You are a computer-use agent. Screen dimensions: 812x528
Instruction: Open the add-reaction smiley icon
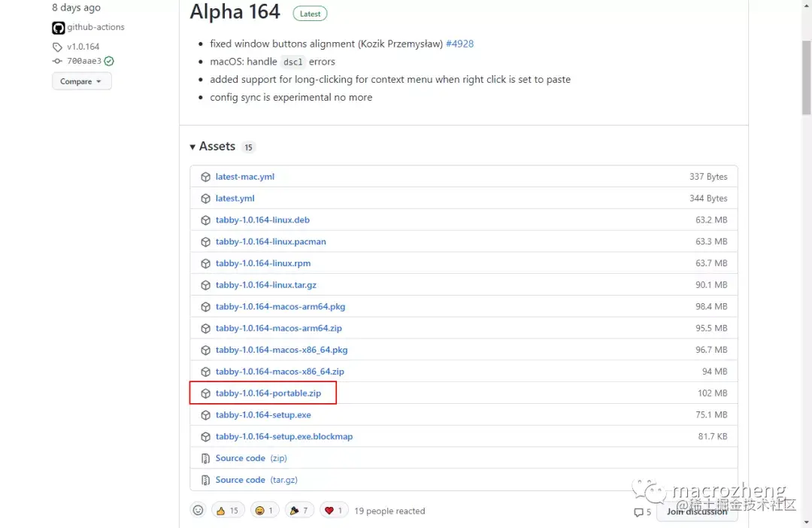(x=198, y=510)
